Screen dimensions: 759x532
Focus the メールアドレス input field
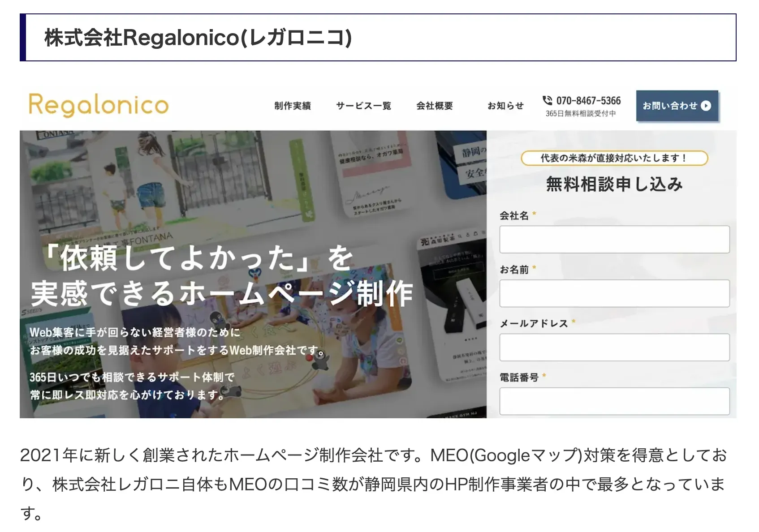pyautogui.click(x=614, y=347)
